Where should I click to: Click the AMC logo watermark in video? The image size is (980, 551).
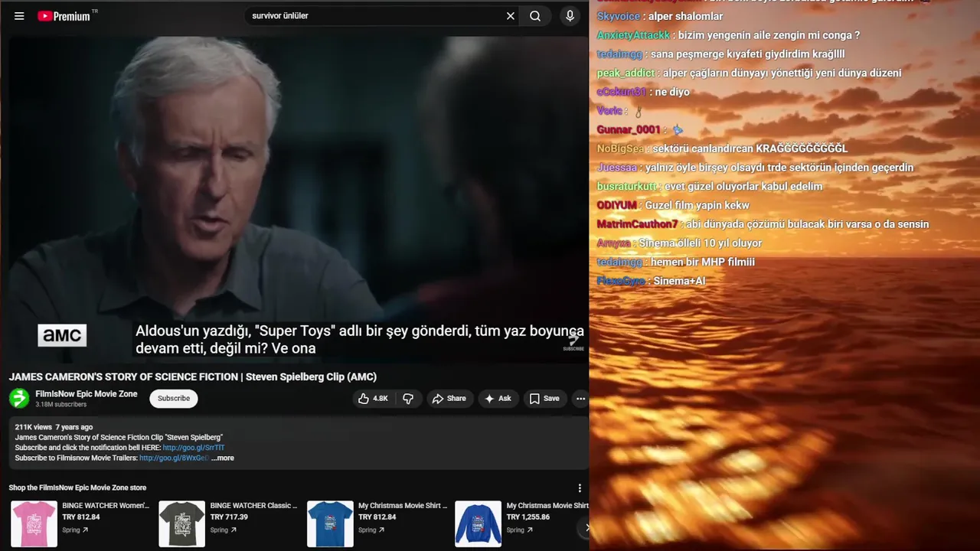click(x=62, y=335)
